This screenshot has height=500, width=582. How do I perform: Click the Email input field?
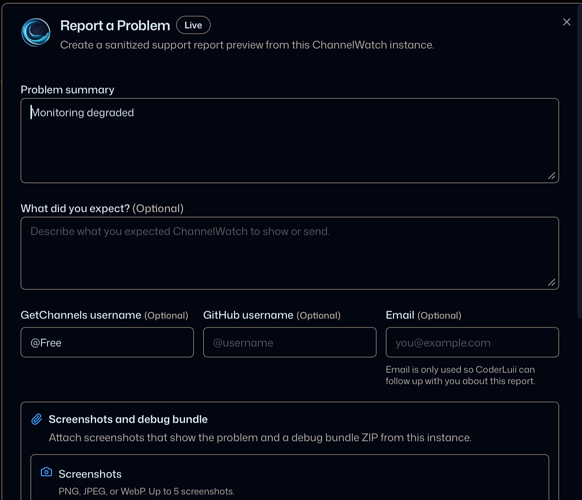(x=472, y=343)
